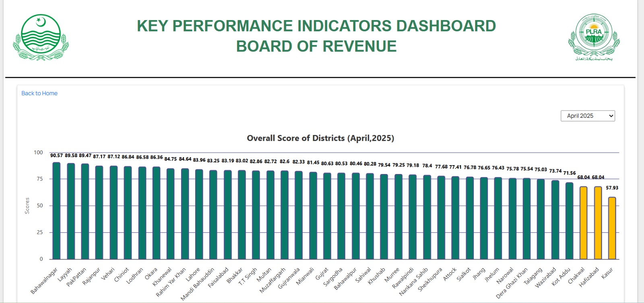This screenshot has width=644, height=303.
Task: Click the Gujranwala district bar
Action: 299,215
